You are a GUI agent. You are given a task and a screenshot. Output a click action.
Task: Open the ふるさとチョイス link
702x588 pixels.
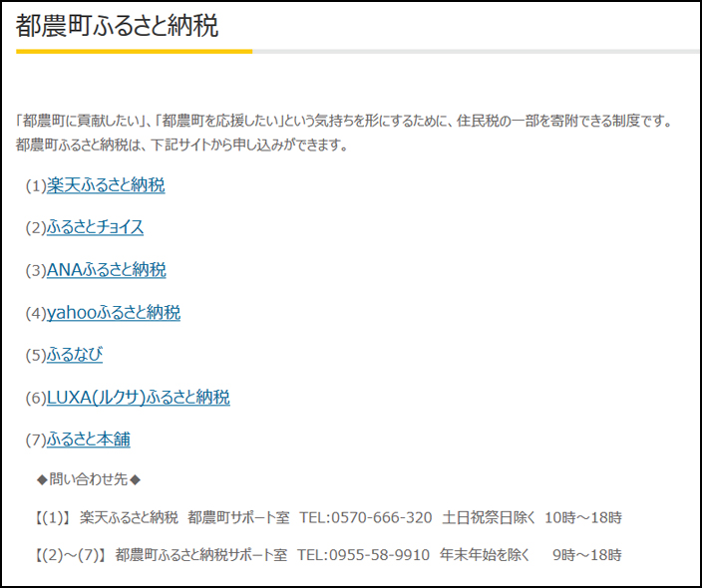[95, 227]
